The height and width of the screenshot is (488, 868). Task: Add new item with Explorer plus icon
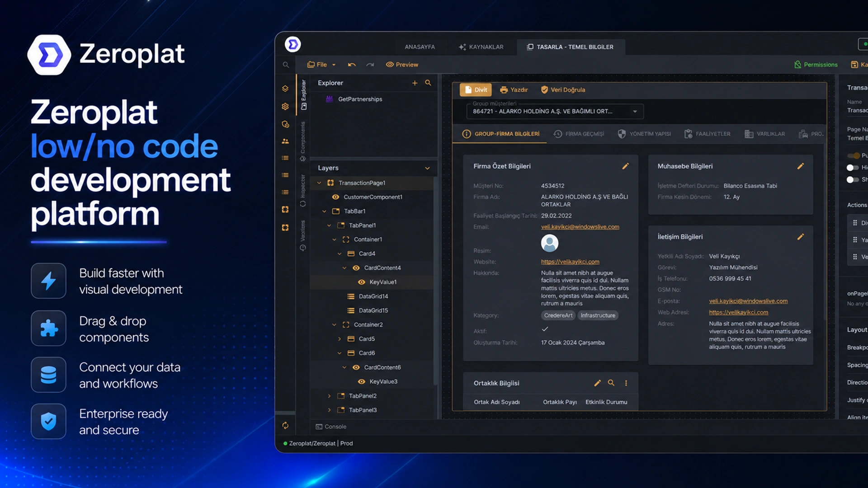415,83
